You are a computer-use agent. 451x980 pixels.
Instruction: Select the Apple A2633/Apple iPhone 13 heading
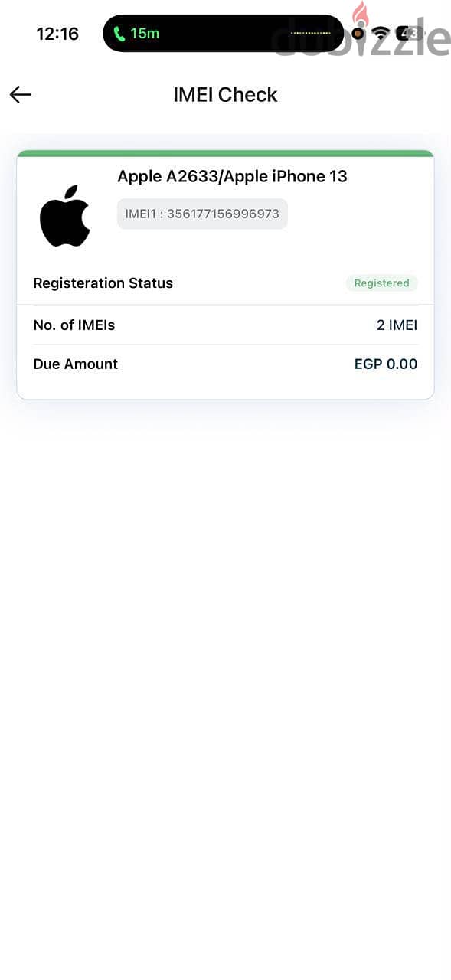[232, 176]
